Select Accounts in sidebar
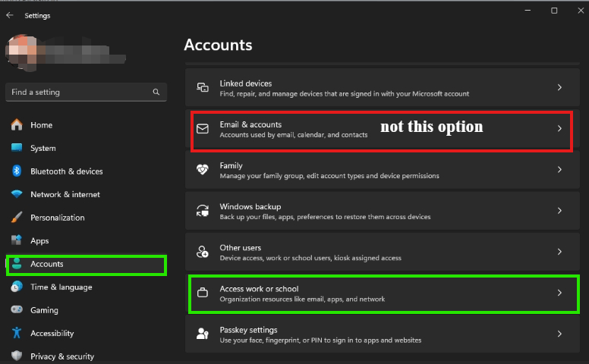589x364 pixels. coord(86,264)
